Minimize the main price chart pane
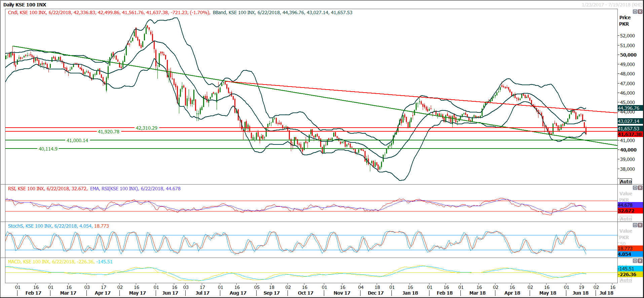 click(635, 12)
